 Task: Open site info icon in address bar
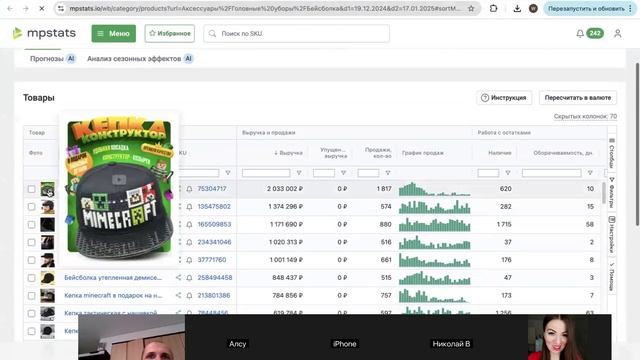61,8
